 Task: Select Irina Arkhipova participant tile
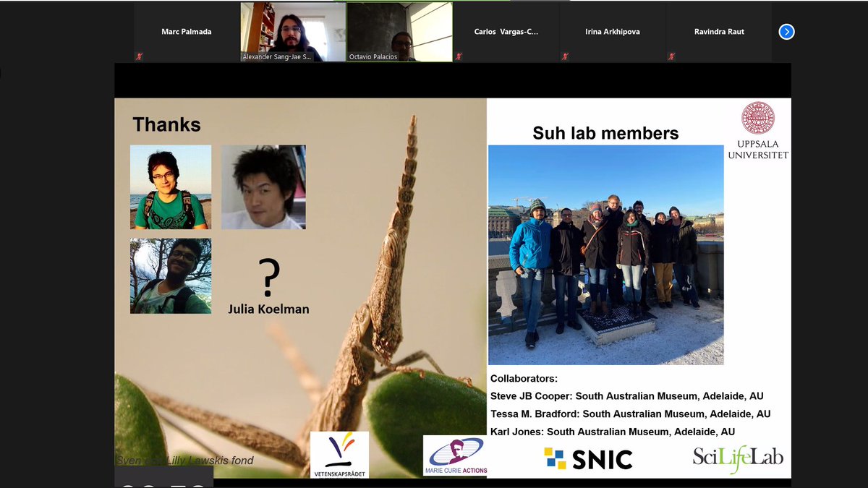[613, 32]
